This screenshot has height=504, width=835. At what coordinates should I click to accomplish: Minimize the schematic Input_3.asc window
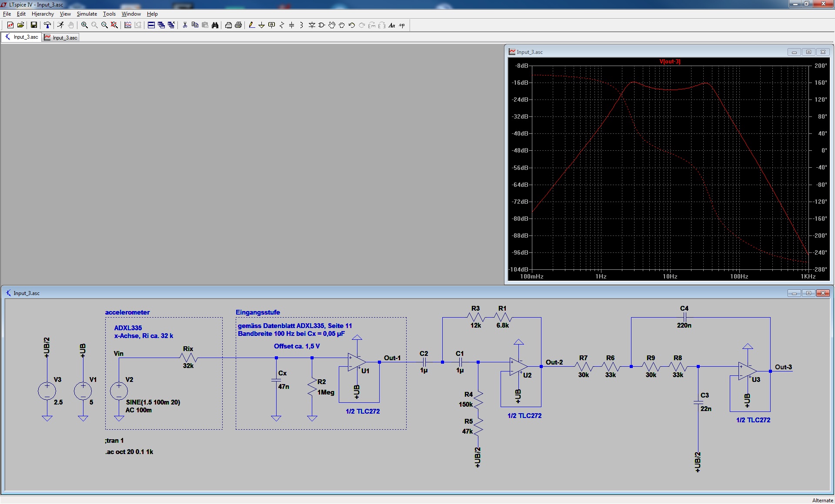794,293
